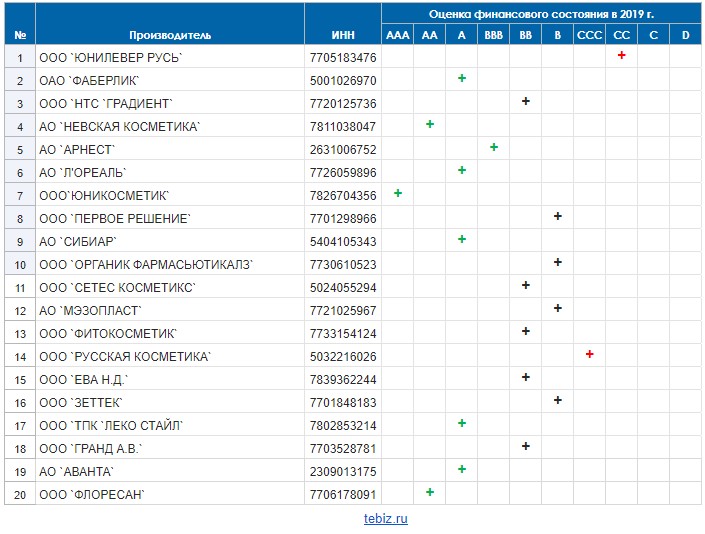Click INN value 7839362244
The height and width of the screenshot is (534, 705).
(343, 379)
